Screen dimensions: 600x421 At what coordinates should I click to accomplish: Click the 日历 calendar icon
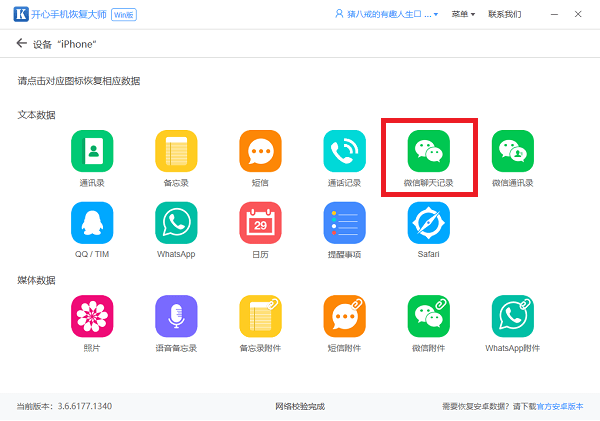tap(260, 223)
